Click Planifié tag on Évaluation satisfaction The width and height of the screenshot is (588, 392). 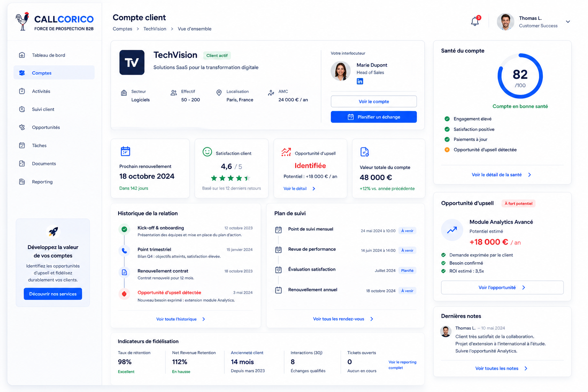tap(407, 271)
